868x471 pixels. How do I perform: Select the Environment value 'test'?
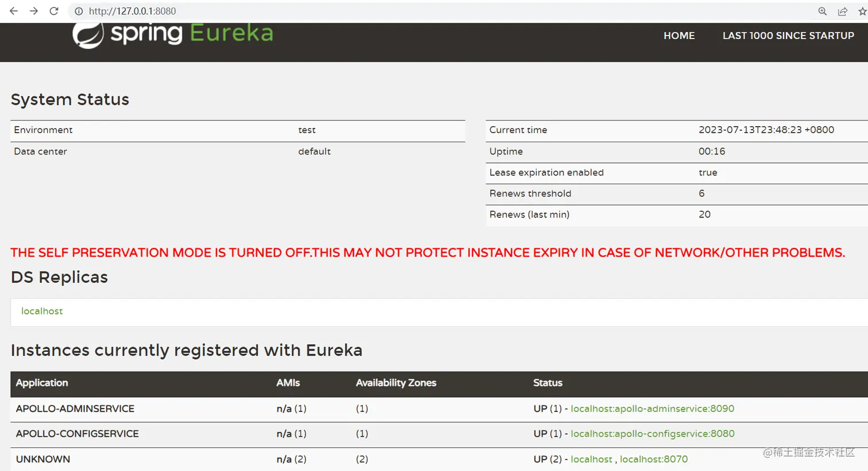coord(307,130)
